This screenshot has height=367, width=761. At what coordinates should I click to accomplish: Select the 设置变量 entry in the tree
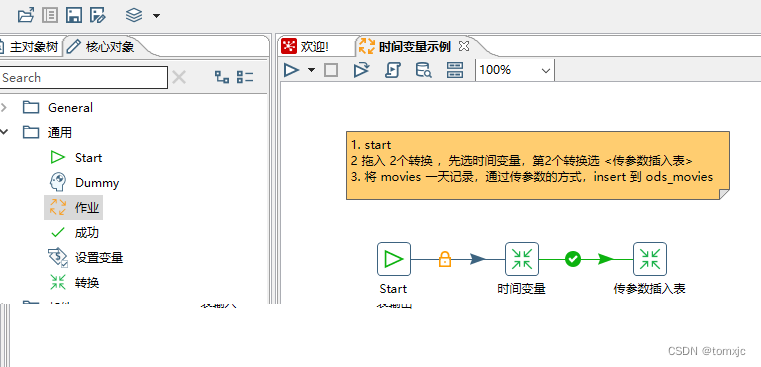coord(99,258)
